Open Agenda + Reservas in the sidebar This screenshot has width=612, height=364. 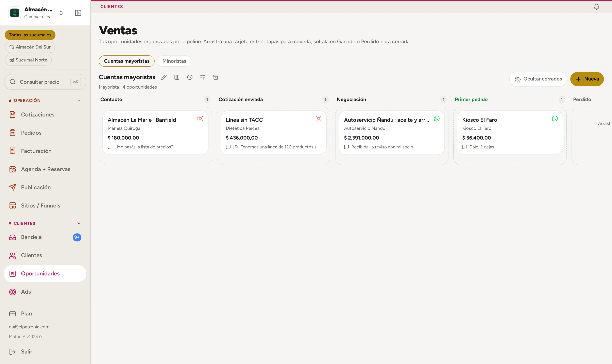click(x=45, y=169)
